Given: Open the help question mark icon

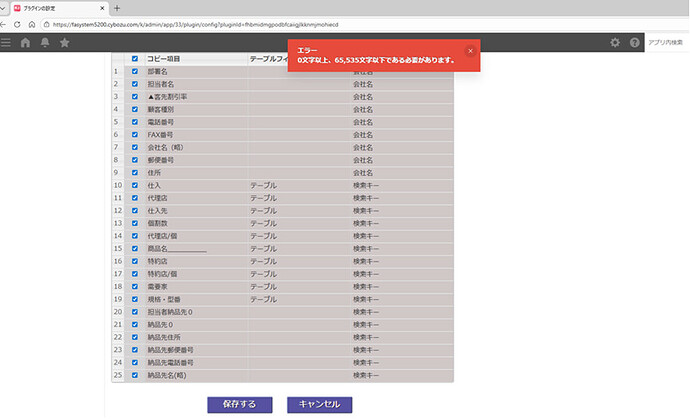Looking at the screenshot, I should coord(634,42).
